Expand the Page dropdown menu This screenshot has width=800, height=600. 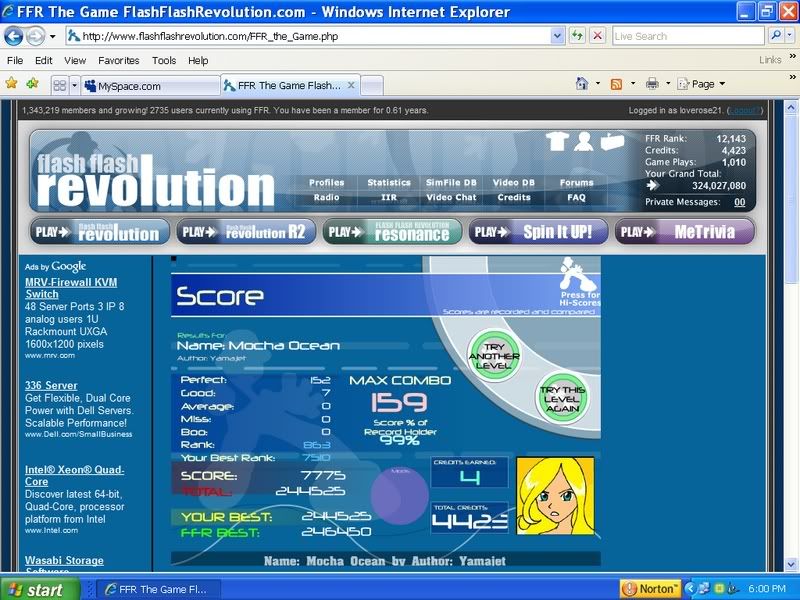704,84
